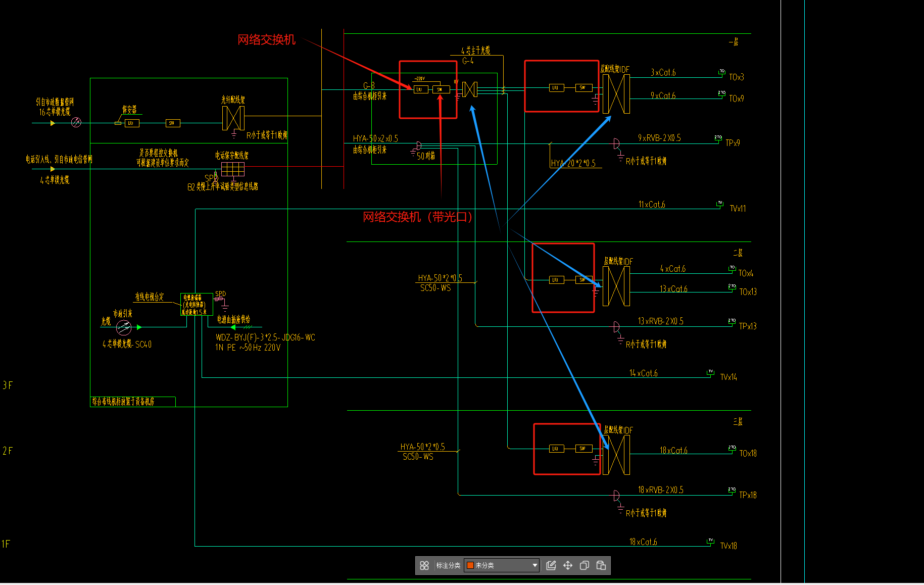
Task: Click the 电话保安配线架 grid symbol
Action: (x=233, y=169)
